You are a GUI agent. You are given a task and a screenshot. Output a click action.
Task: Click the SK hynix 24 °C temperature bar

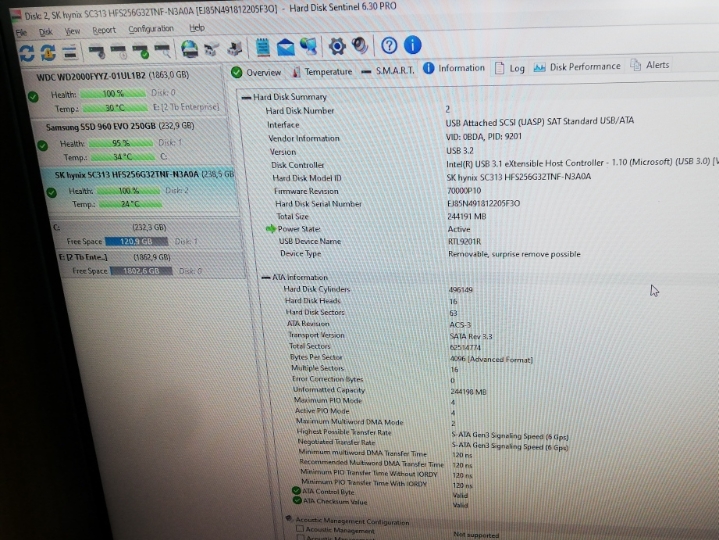click(x=131, y=204)
